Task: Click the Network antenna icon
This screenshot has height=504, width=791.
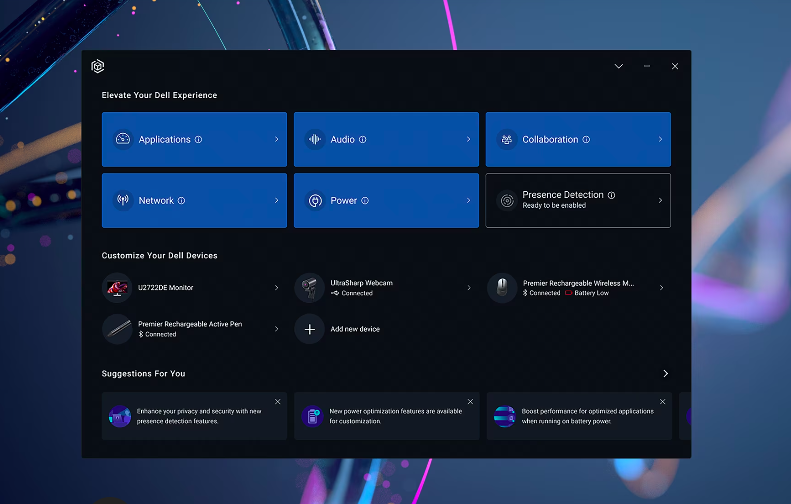Action: [x=123, y=200]
